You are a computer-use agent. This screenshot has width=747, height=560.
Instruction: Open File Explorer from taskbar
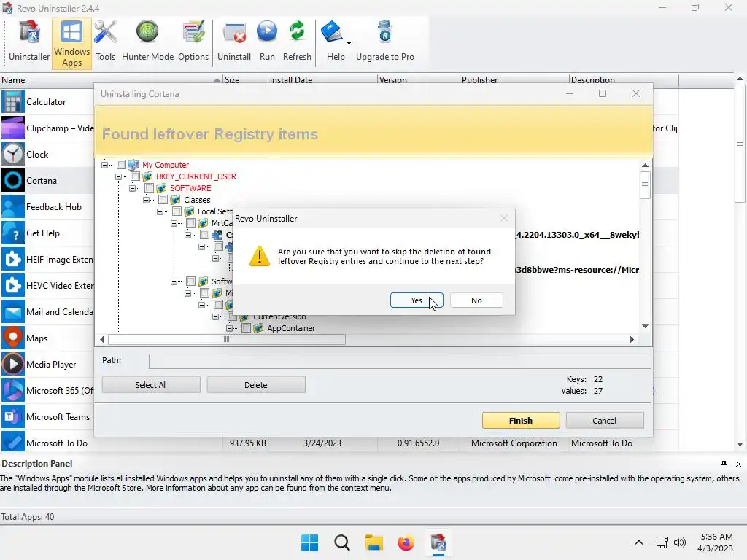[x=374, y=542]
